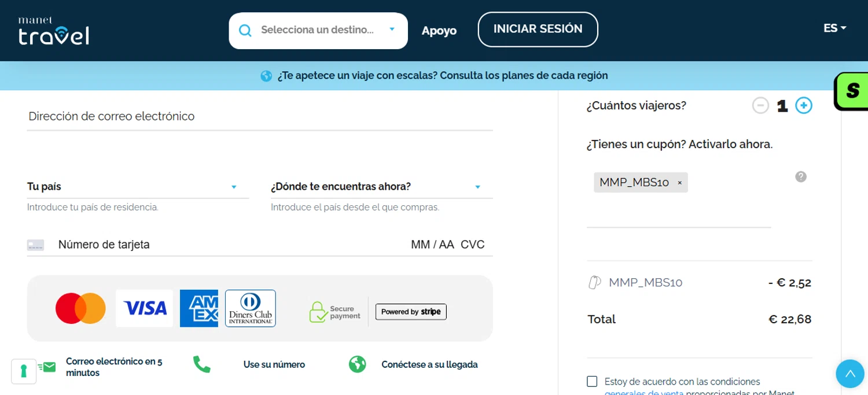Expand the ES language selector
Image resolution: width=868 pixels, height=395 pixels.
click(834, 28)
